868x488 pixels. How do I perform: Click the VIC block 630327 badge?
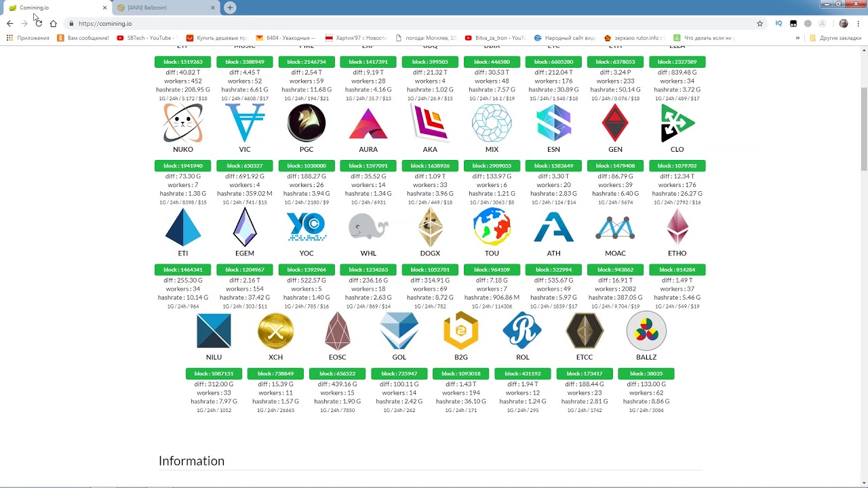tap(245, 166)
